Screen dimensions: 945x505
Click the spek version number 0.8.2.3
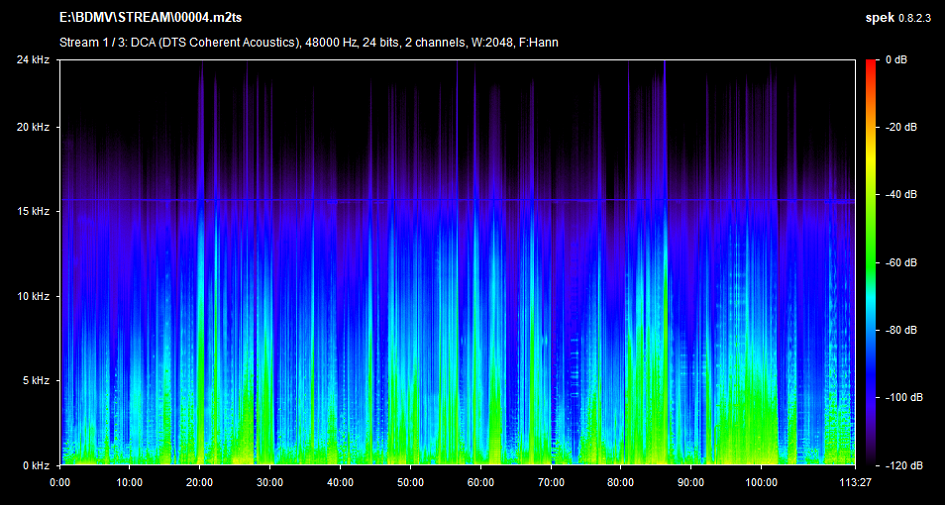[914, 18]
